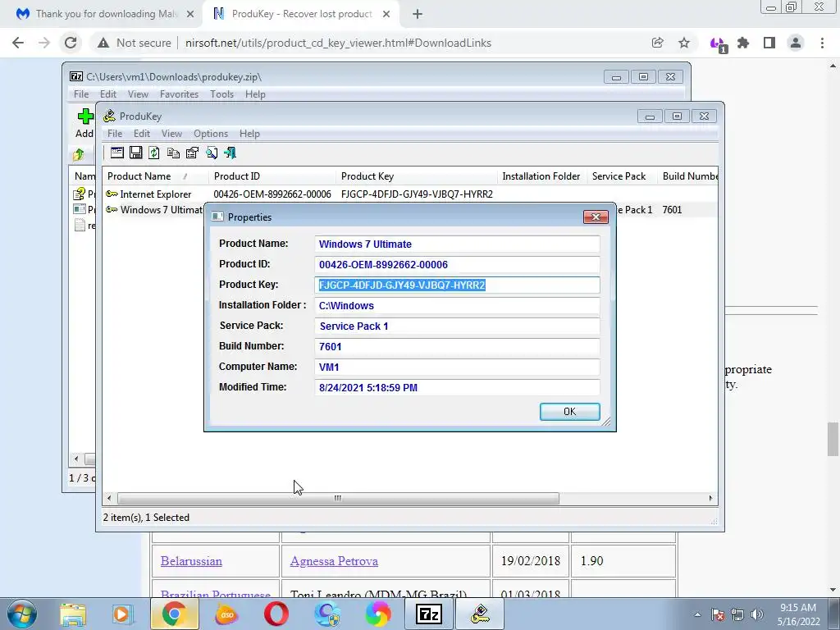Open Chrome side panel icon

[769, 43]
